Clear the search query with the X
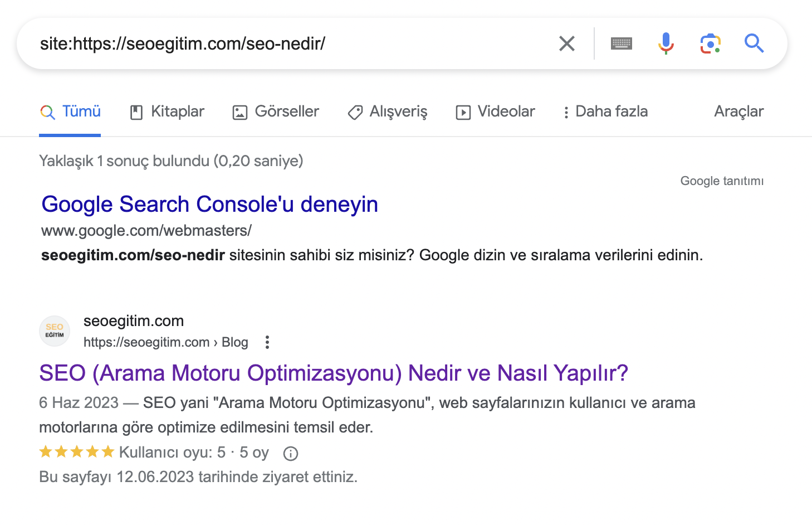Image resolution: width=812 pixels, height=525 pixels. coord(567,43)
